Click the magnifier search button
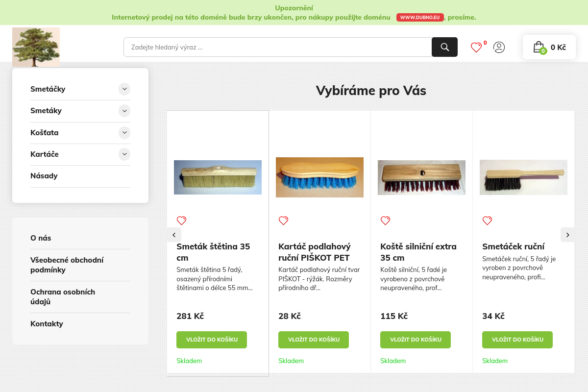This screenshot has width=588, height=392. [444, 47]
